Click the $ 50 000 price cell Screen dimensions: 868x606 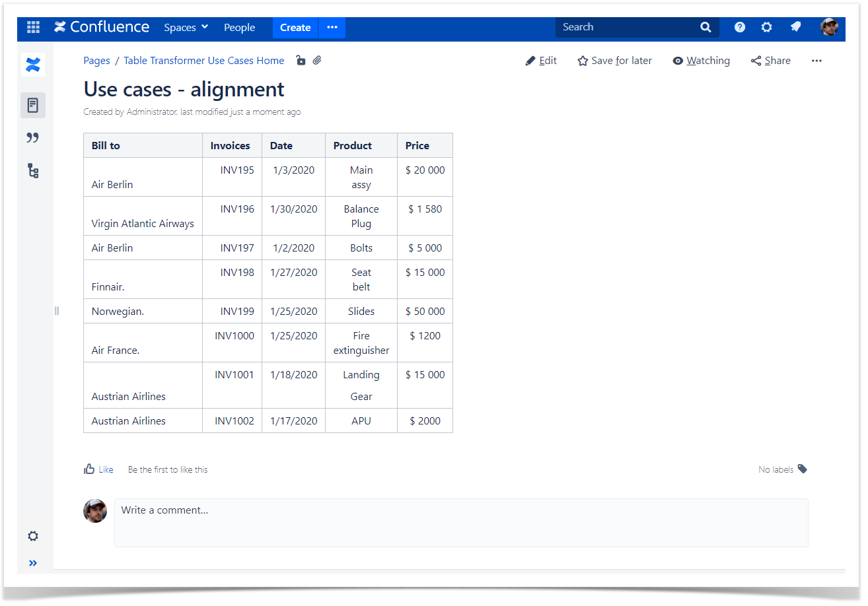click(x=425, y=311)
